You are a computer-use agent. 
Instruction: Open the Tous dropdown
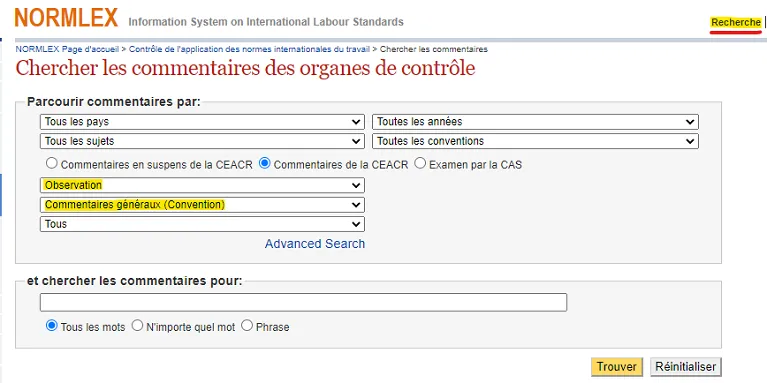point(202,225)
